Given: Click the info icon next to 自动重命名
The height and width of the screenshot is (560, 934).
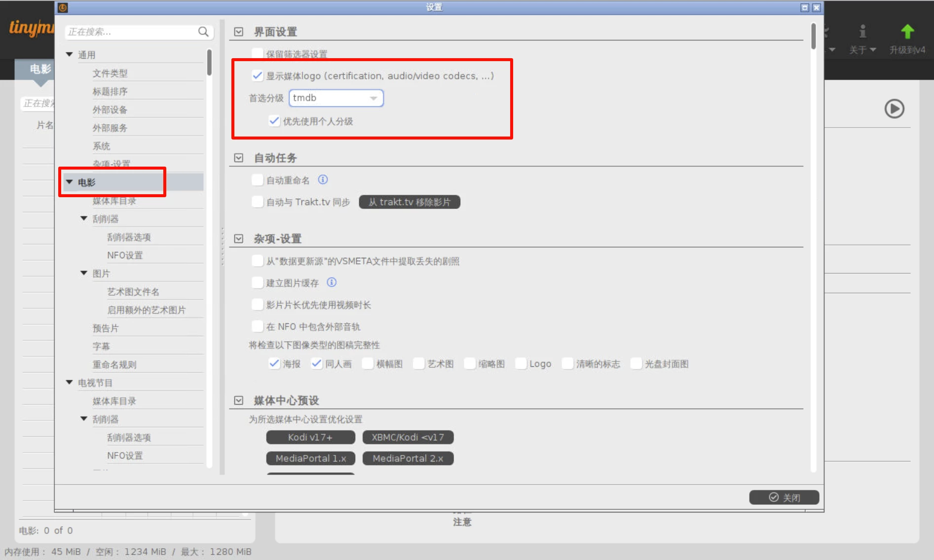Looking at the screenshot, I should pos(323,180).
